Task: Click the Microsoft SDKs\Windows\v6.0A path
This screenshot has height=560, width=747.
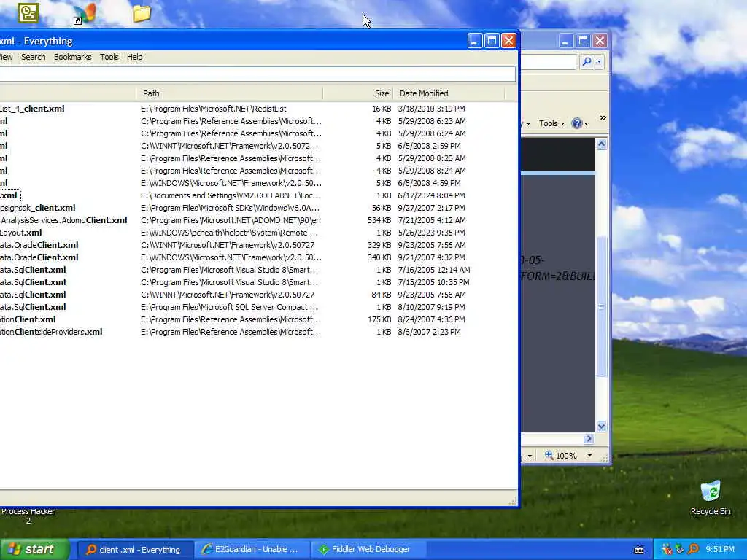Action: 230,208
